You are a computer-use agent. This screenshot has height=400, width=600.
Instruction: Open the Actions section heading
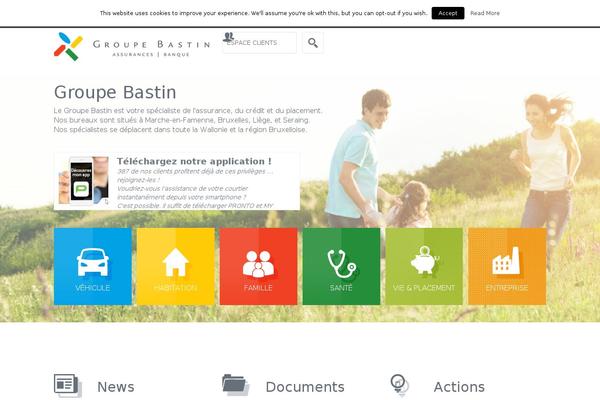459,387
